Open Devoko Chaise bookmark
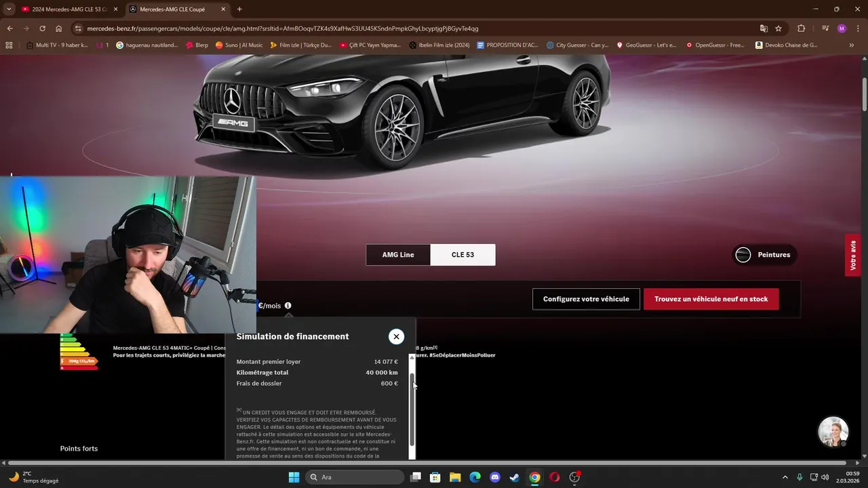 point(786,45)
